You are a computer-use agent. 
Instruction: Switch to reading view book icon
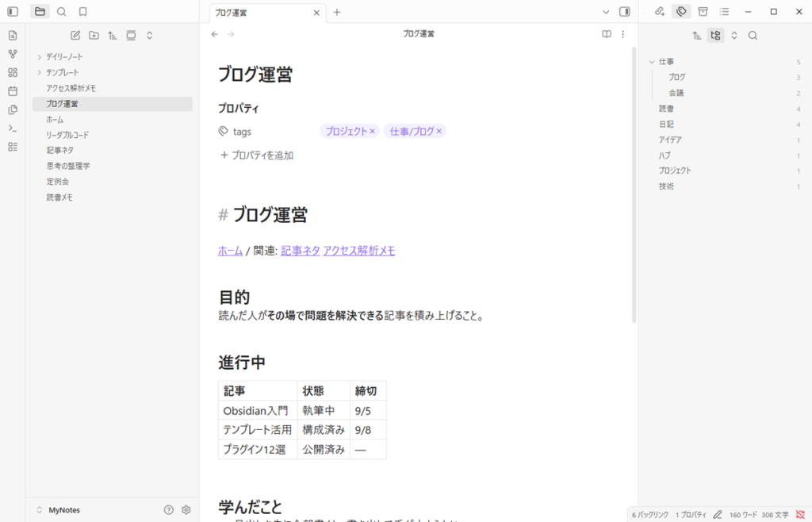(x=607, y=34)
